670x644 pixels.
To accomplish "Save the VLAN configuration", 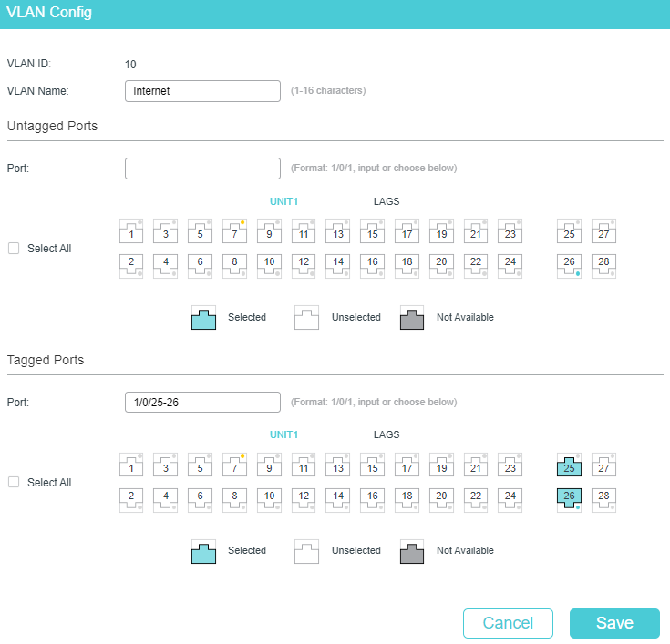I will (614, 623).
